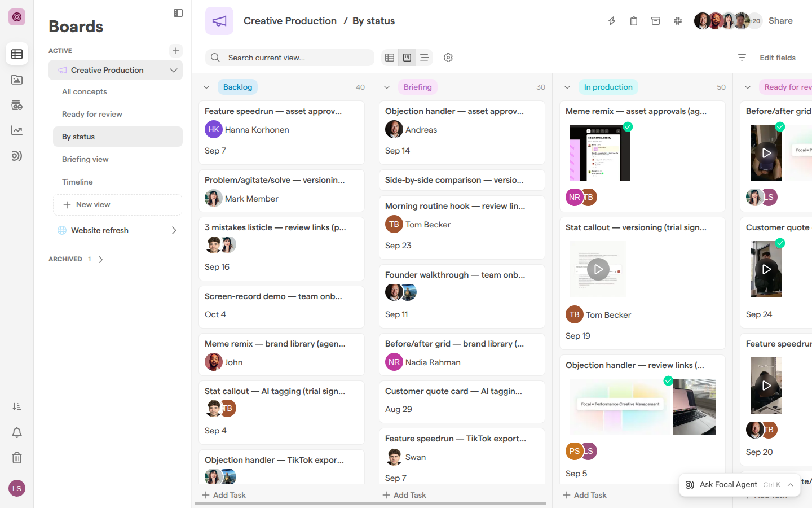Open the Briefing view
The height and width of the screenshot is (508, 812).
(118, 159)
